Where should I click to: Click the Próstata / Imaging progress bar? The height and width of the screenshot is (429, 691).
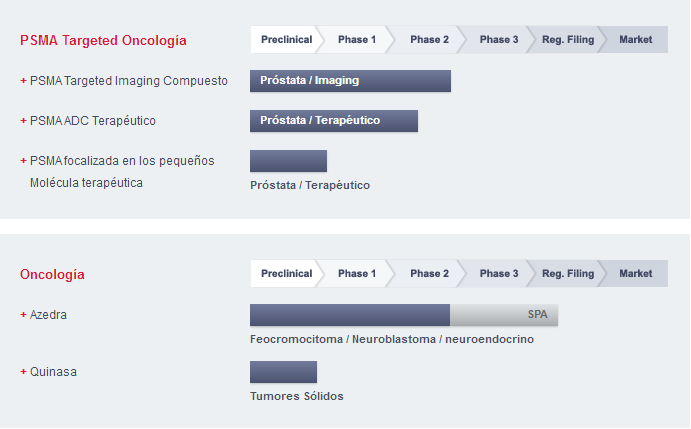(350, 81)
